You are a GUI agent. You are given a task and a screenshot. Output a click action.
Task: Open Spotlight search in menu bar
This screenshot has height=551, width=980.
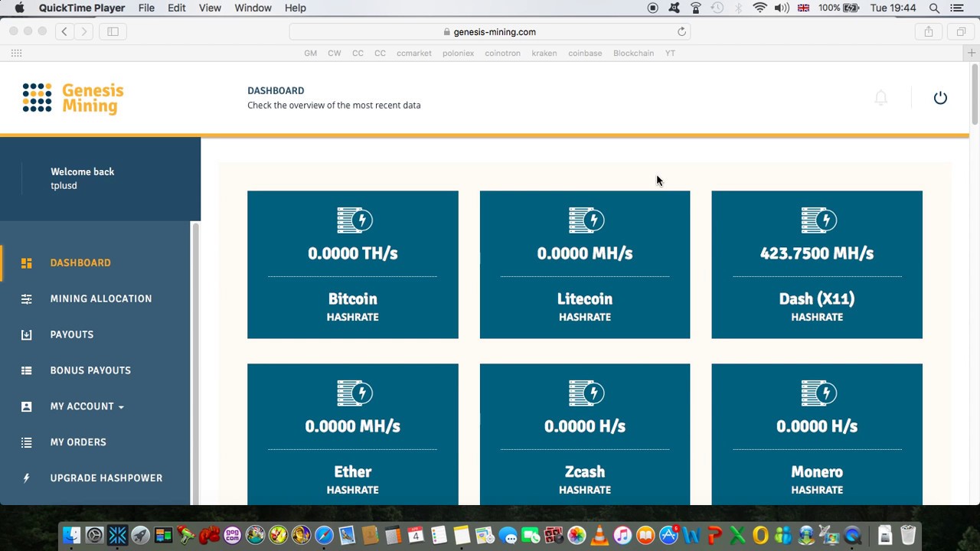click(934, 8)
